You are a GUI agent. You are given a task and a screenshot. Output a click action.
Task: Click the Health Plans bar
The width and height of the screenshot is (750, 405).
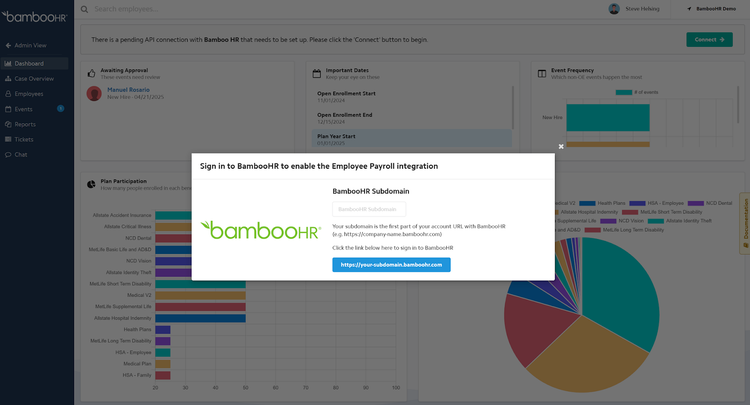[163, 329]
